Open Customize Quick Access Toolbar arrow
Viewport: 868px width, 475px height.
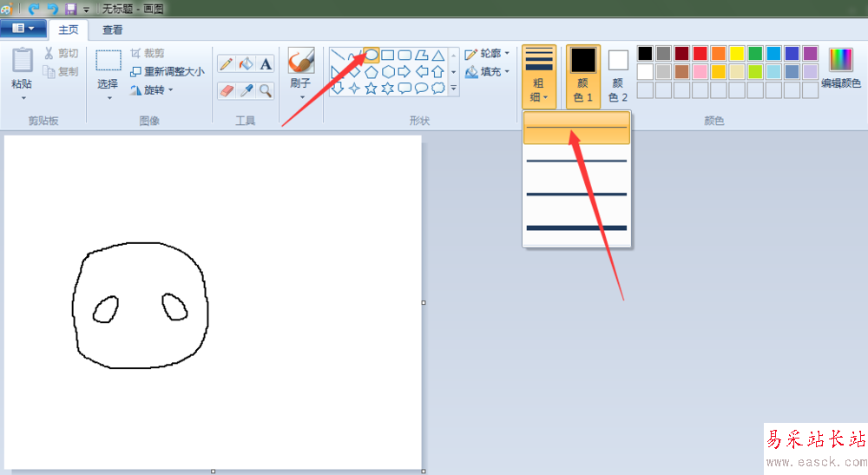coord(86,10)
